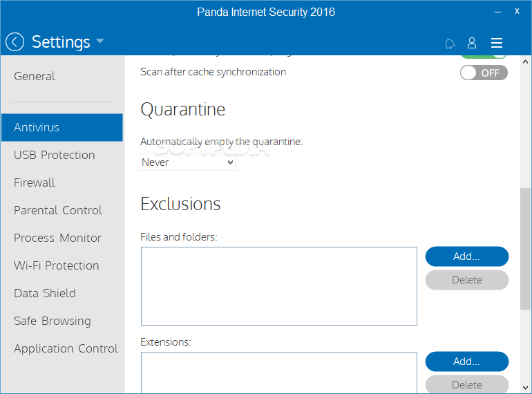532x394 pixels.
Task: Open USB Protection settings
Action: coord(55,155)
